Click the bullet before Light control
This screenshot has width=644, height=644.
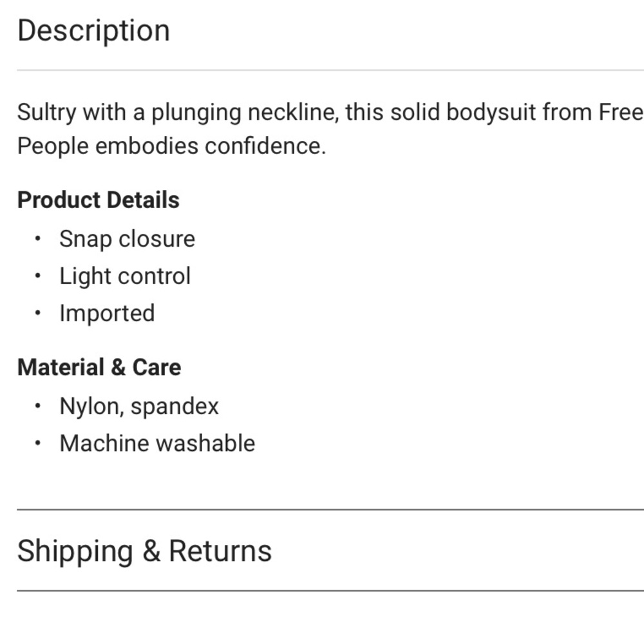(38, 276)
